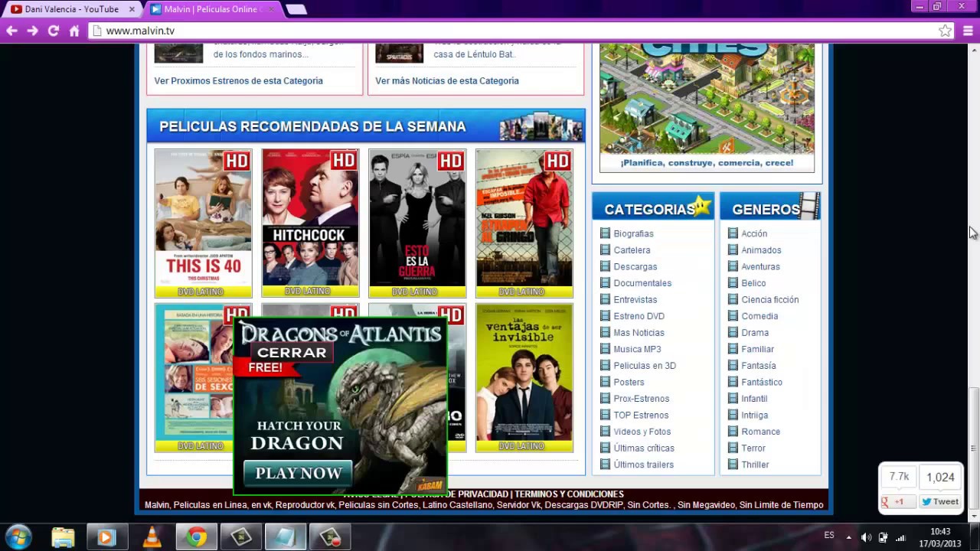Open the This Is 40 movie poster
The image size is (980, 551).
pyautogui.click(x=203, y=223)
